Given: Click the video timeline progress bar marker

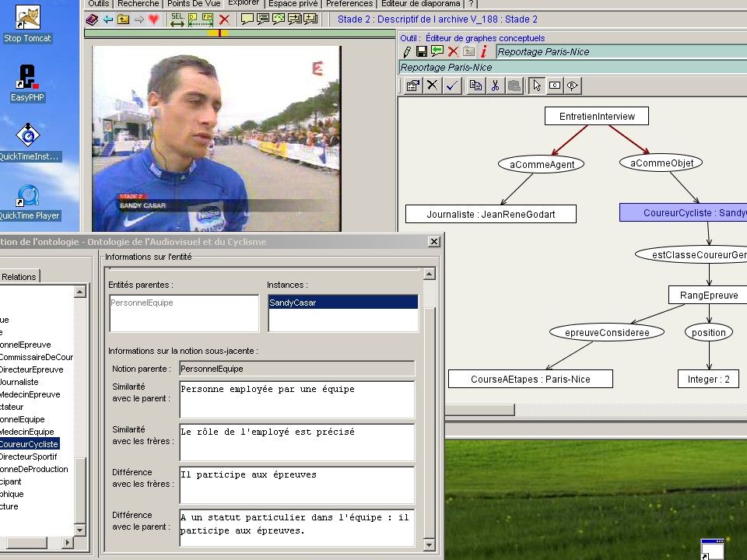Looking at the screenshot, I should 219,33.
